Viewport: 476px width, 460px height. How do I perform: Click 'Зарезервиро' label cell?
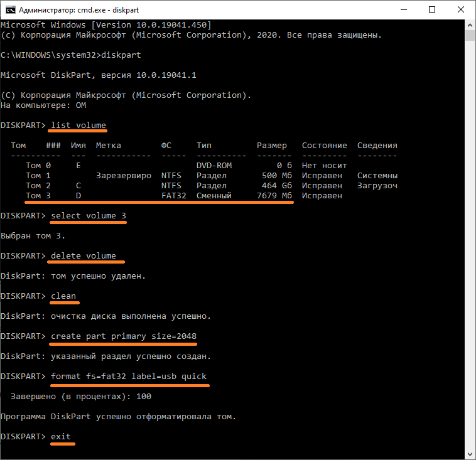124,176
